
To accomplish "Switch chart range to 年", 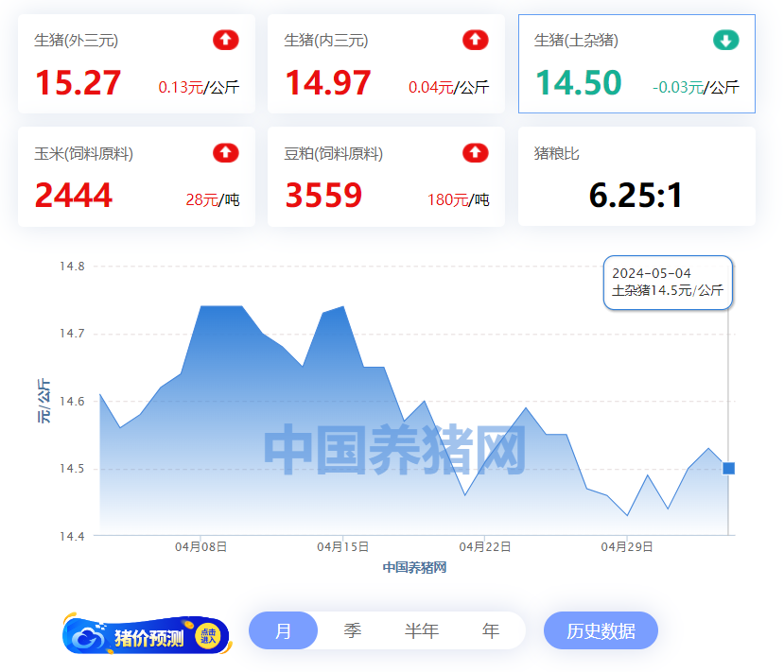I will tap(491, 630).
